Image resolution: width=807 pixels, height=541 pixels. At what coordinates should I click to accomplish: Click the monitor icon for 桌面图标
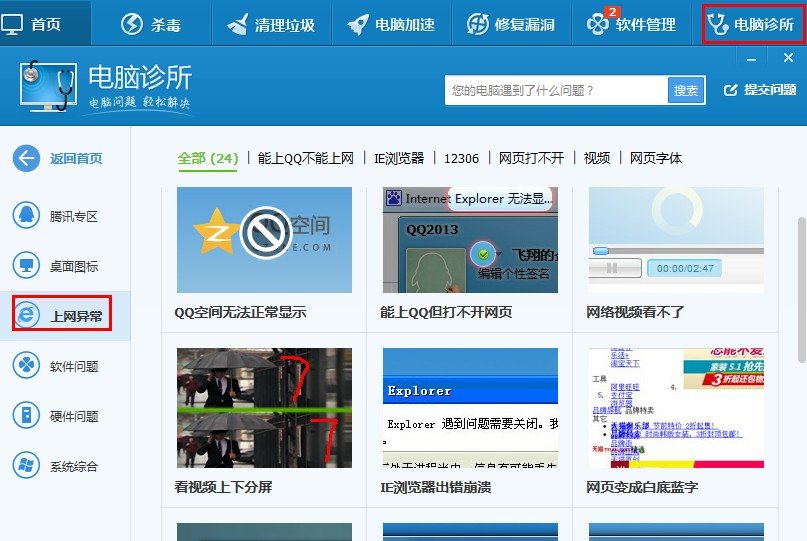[x=26, y=266]
